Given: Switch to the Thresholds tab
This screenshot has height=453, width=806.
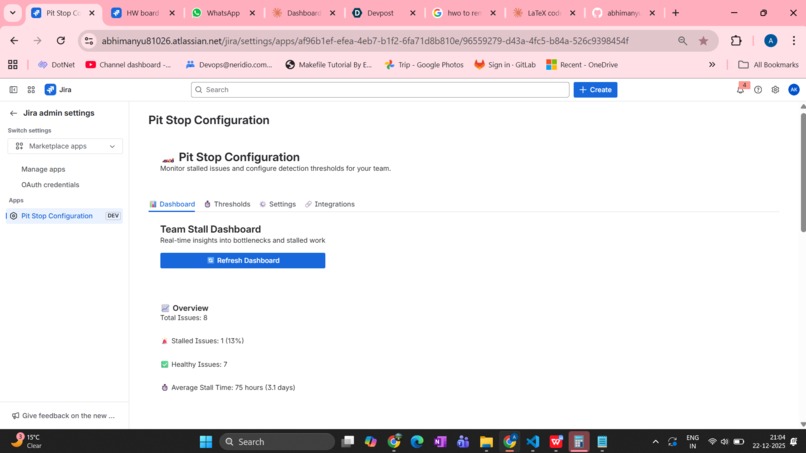Looking at the screenshot, I should click(x=227, y=204).
